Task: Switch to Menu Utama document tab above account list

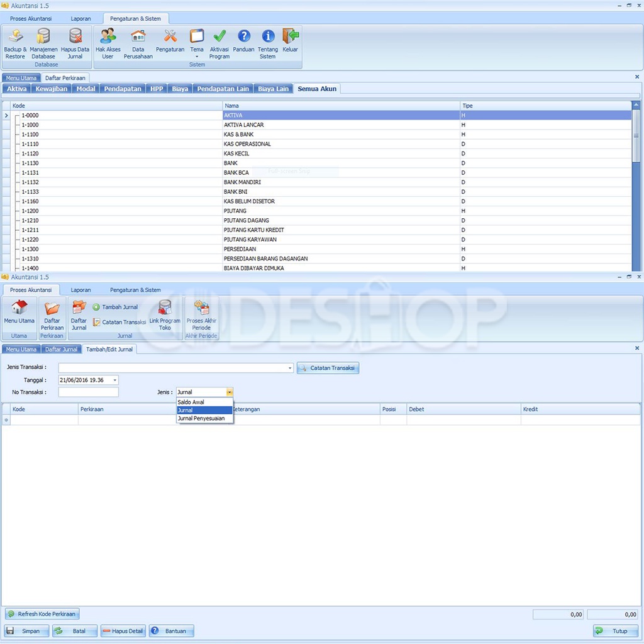Action: tap(21, 78)
